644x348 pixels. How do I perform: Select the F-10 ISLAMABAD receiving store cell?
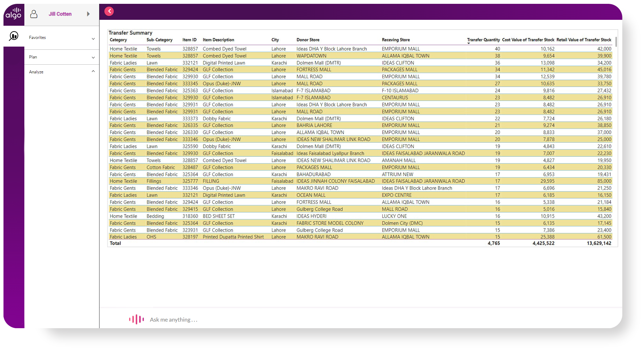pos(400,91)
